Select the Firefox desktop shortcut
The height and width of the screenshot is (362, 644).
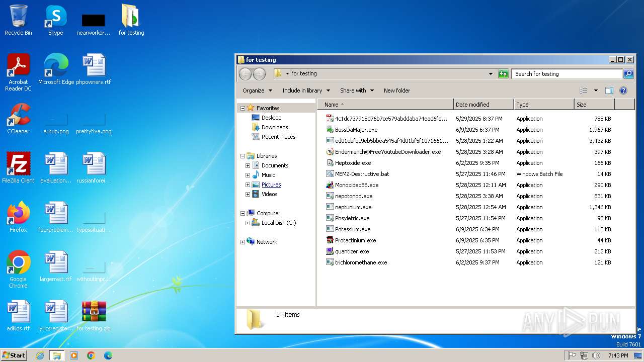click(x=18, y=217)
